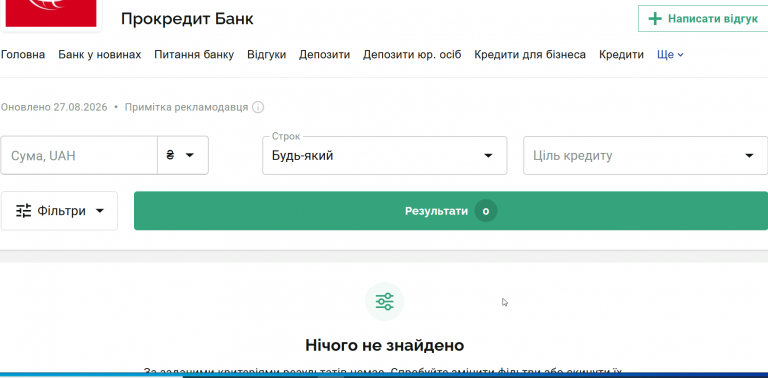Click the ProCredit Bank red logo

point(50,13)
